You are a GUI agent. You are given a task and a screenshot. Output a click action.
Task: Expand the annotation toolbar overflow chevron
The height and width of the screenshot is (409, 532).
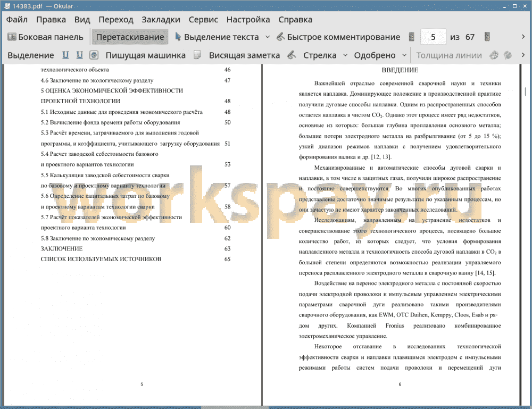pos(523,55)
